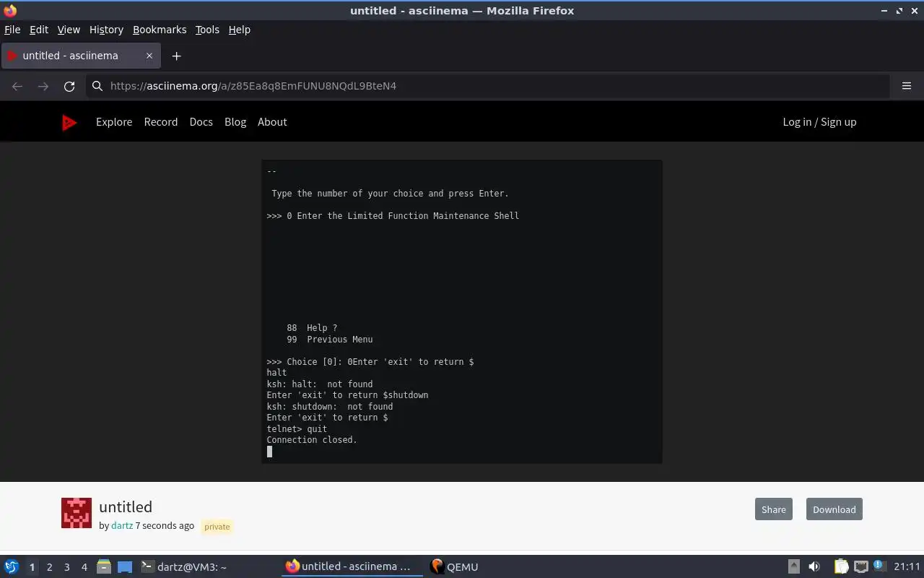Open the Bookmarks menu
Viewport: 924px width, 578px height.
click(x=160, y=30)
